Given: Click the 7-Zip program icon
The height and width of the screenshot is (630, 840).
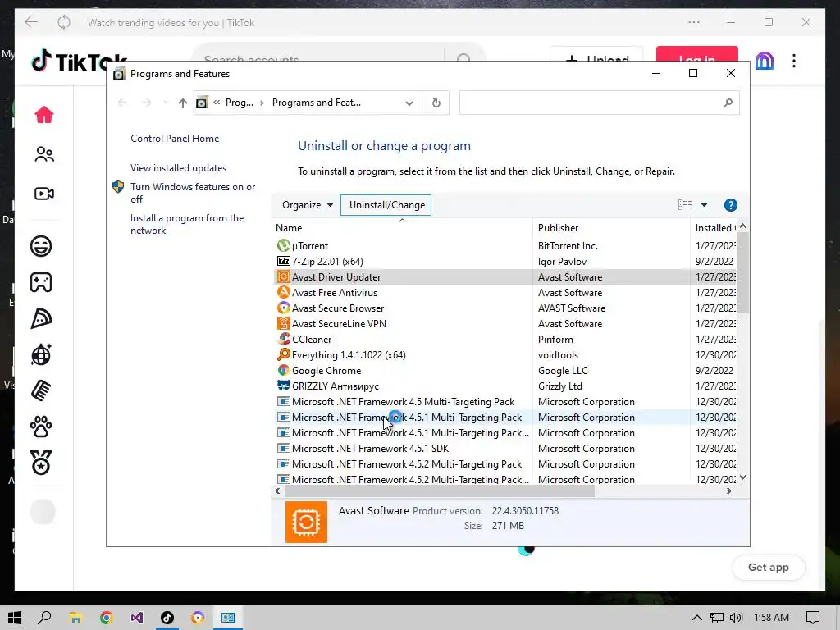Looking at the screenshot, I should click(x=283, y=262).
